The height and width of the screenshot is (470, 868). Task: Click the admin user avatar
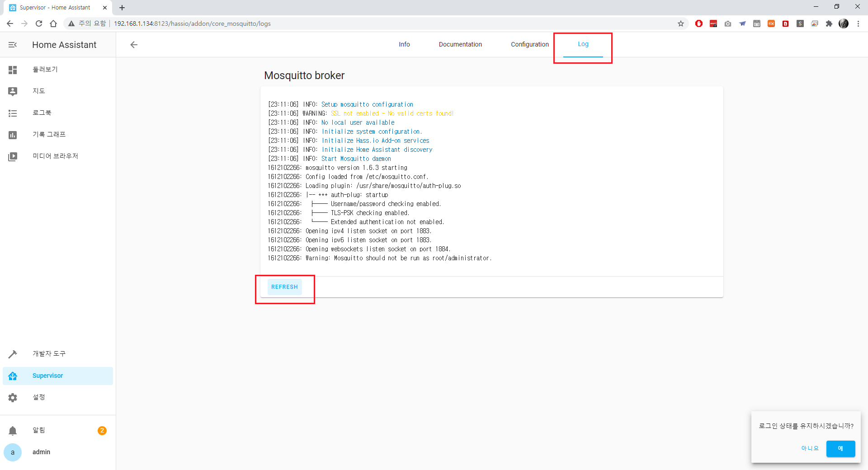click(13, 452)
